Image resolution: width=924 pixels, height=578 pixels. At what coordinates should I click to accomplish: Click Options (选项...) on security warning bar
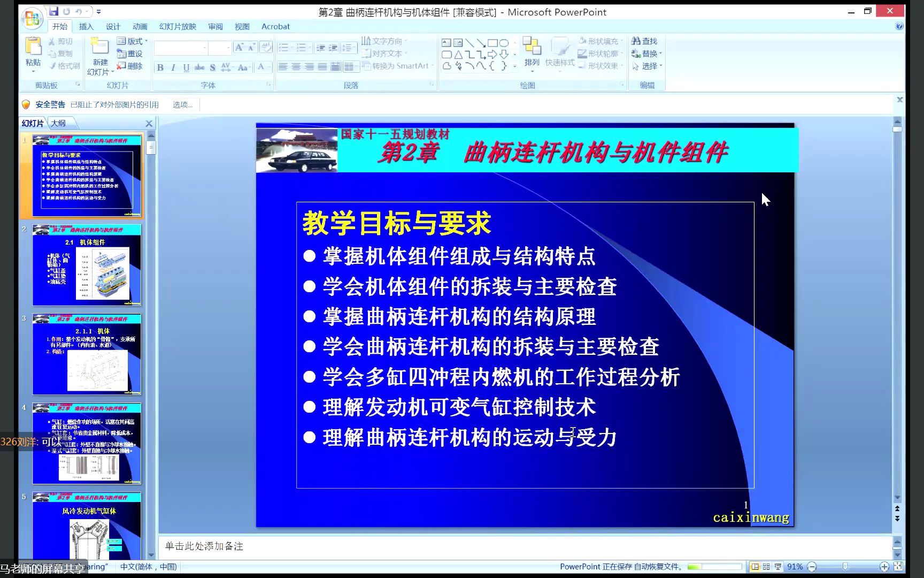182,104
